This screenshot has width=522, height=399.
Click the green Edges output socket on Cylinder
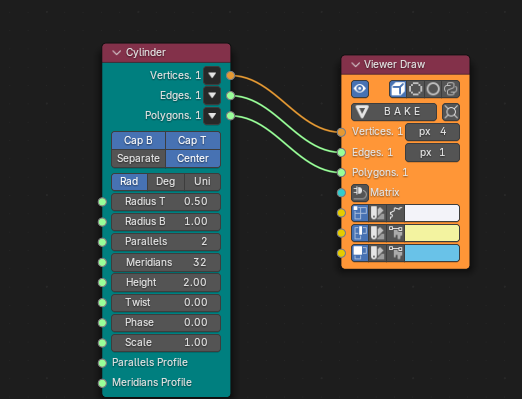[230, 96]
